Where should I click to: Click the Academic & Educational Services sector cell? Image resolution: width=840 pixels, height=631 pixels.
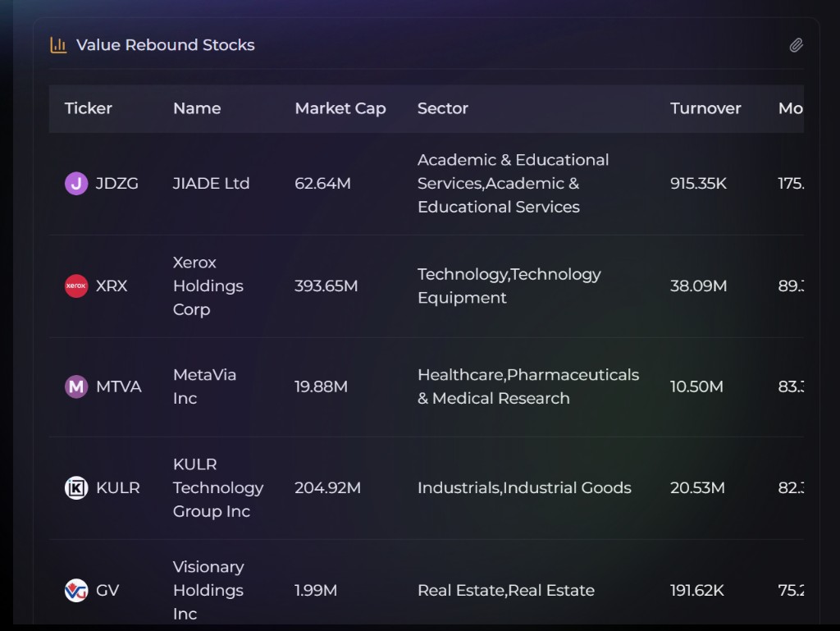(x=514, y=184)
